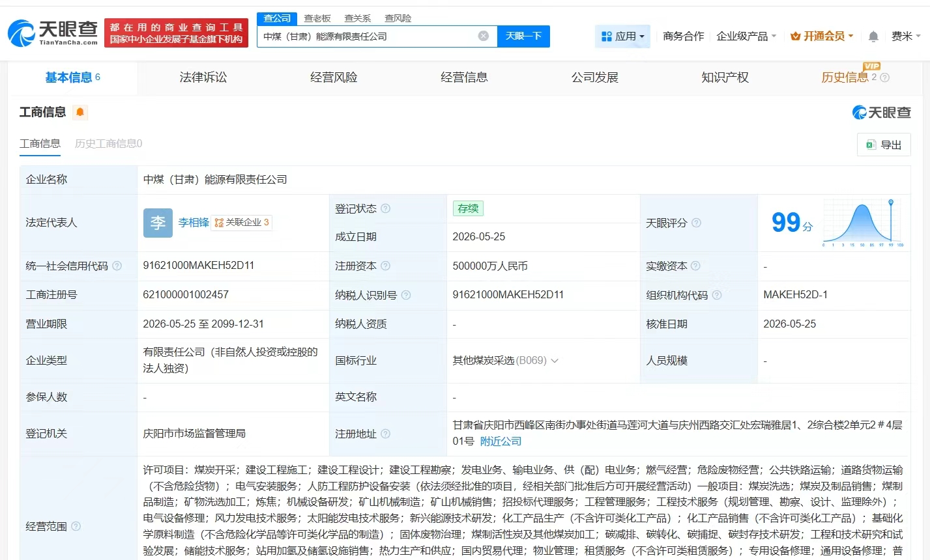Open the 知识产权 tab
Viewport: 930px width, 560px height.
[x=725, y=77]
